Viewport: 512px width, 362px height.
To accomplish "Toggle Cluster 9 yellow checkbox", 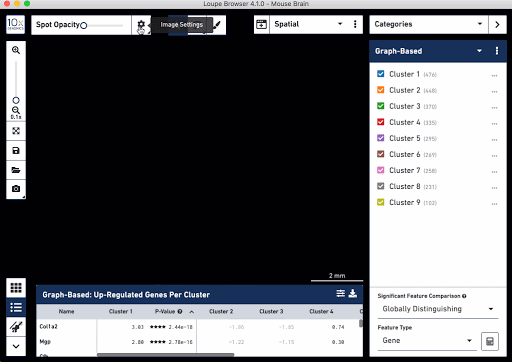I will tap(381, 202).
